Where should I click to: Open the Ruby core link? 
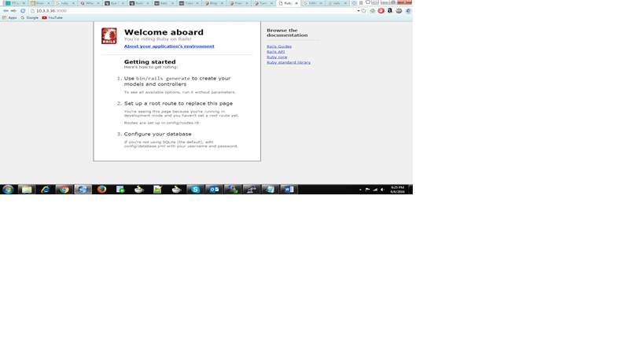[x=277, y=57]
